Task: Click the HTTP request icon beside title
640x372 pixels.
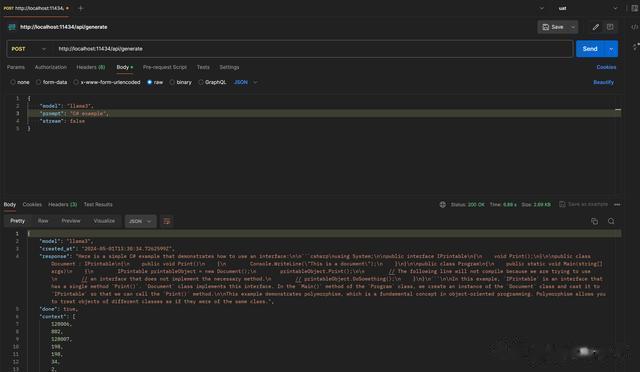Action: [11, 27]
